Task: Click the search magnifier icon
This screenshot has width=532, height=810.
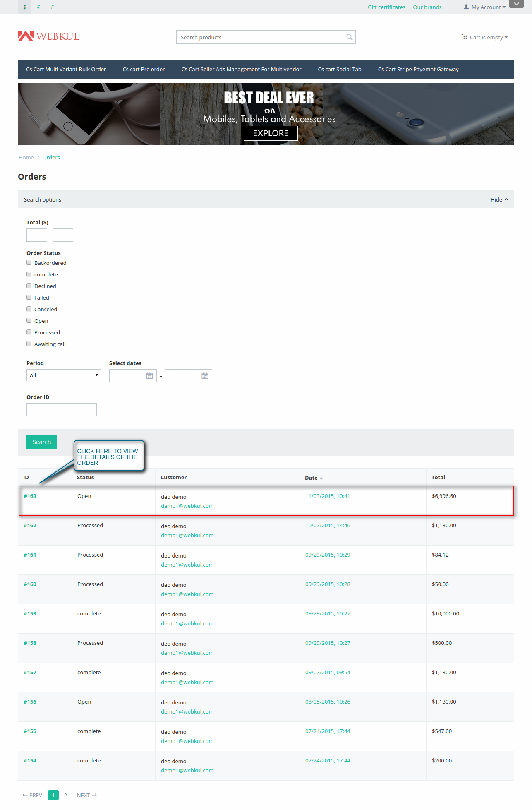Action: [x=349, y=37]
